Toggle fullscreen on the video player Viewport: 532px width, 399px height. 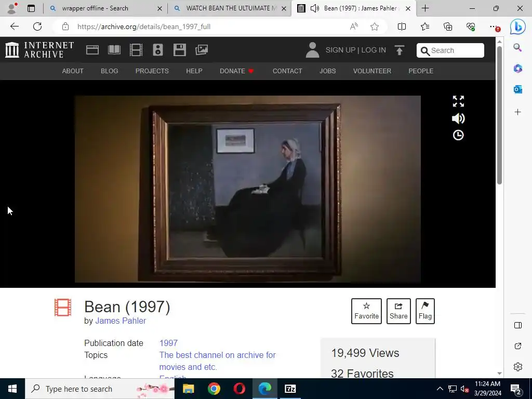[x=458, y=101]
